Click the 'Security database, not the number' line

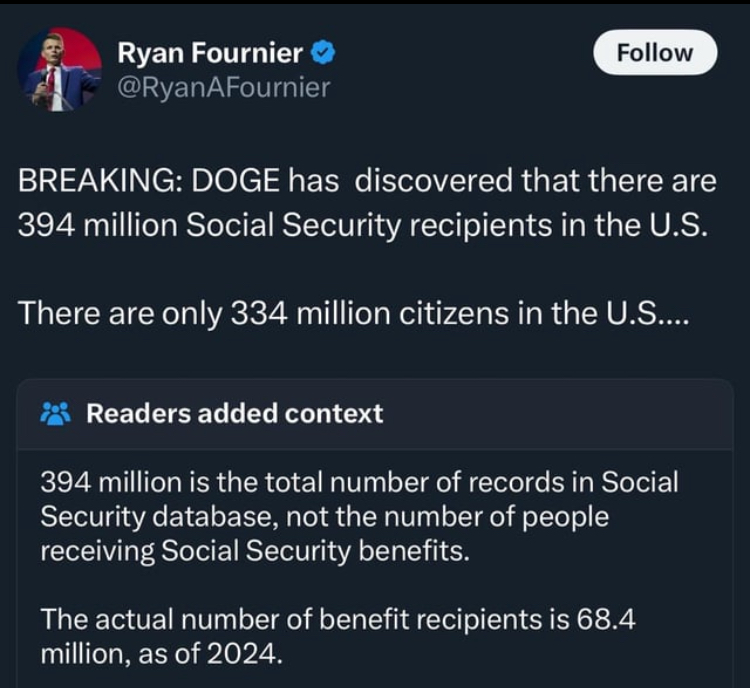324,517
